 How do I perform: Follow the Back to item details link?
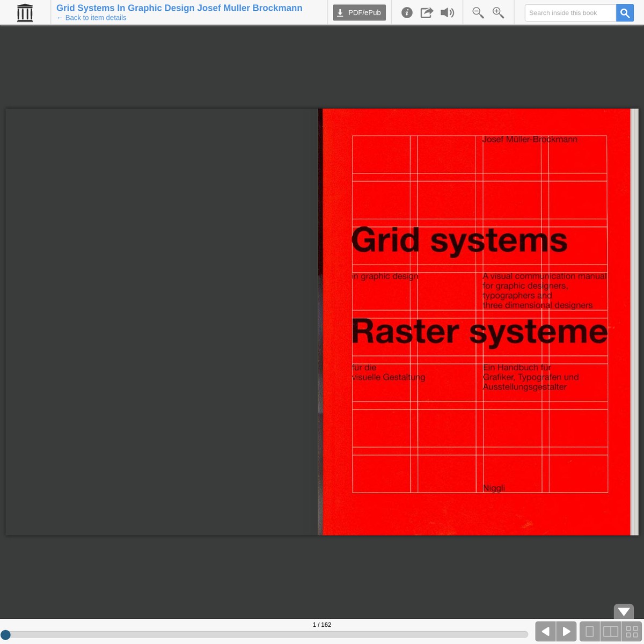[x=91, y=17]
